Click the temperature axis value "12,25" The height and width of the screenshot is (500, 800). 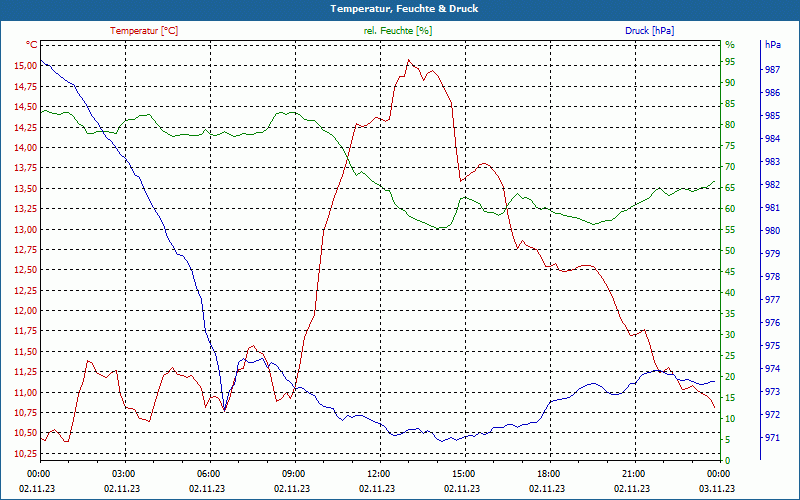coord(27,290)
